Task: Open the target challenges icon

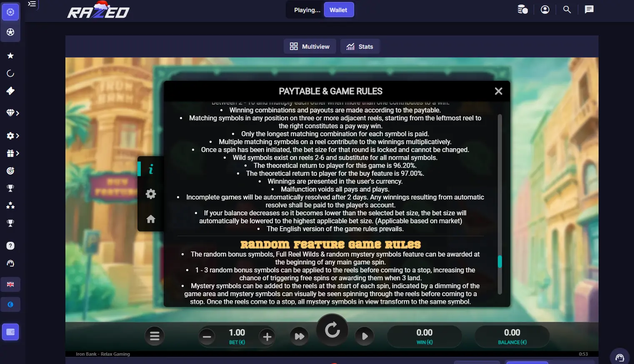Action: (x=10, y=171)
